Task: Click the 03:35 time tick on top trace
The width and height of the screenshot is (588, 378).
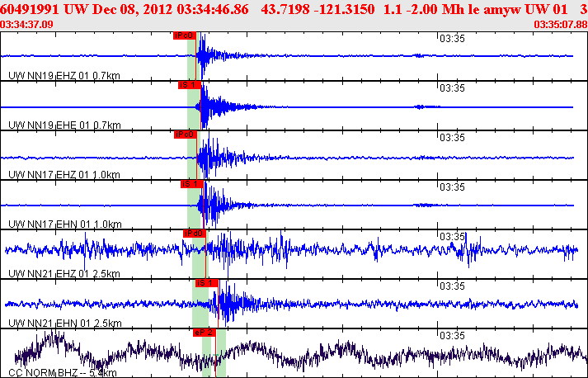Action: [x=453, y=38]
